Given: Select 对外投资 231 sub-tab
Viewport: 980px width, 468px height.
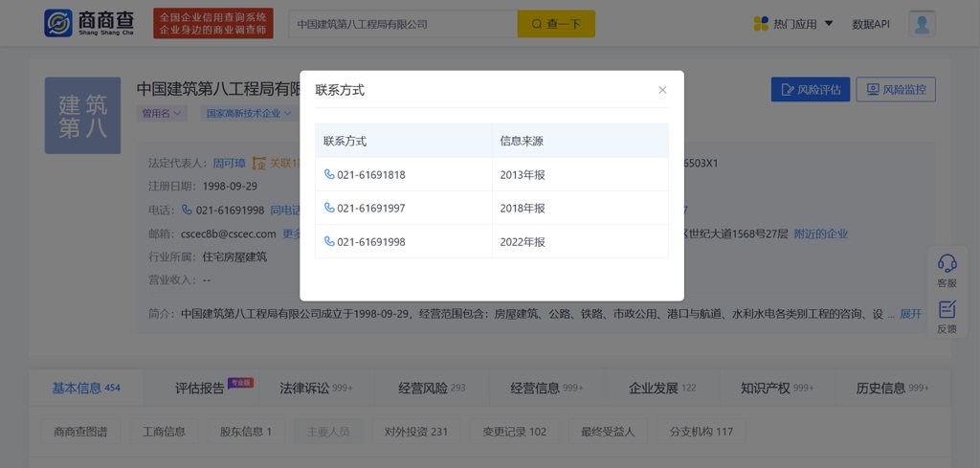Looking at the screenshot, I should coord(415,431).
